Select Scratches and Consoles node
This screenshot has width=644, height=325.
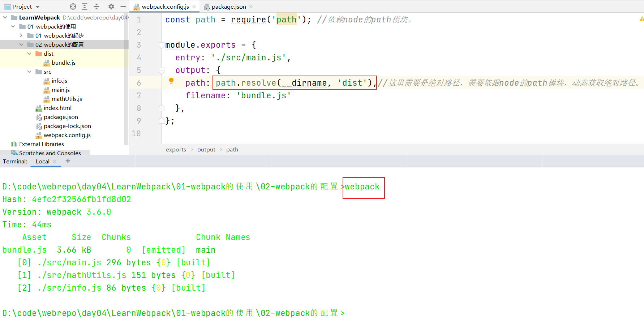50,153
